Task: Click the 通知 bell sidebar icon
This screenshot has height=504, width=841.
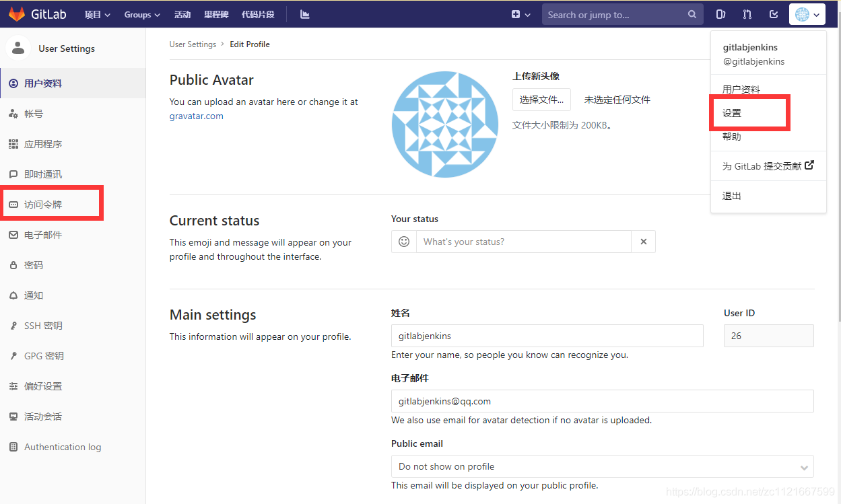Action: tap(13, 295)
